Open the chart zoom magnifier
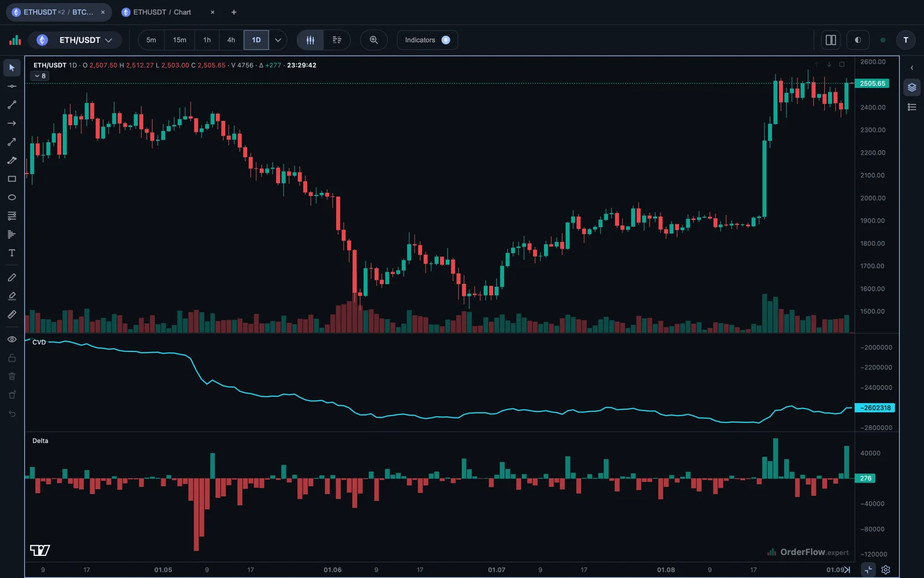Screen dimensions: 924x578 click(x=374, y=40)
